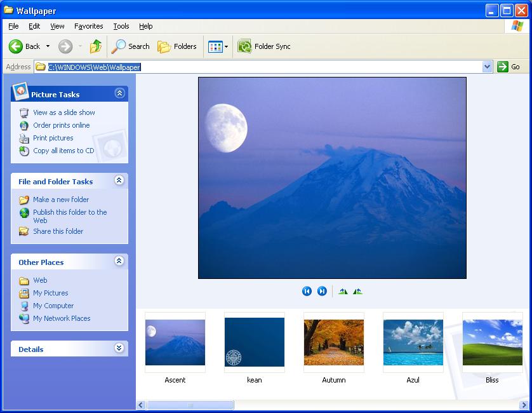Image resolution: width=532 pixels, height=413 pixels.
Task: Advance to the next image
Action: coord(322,291)
